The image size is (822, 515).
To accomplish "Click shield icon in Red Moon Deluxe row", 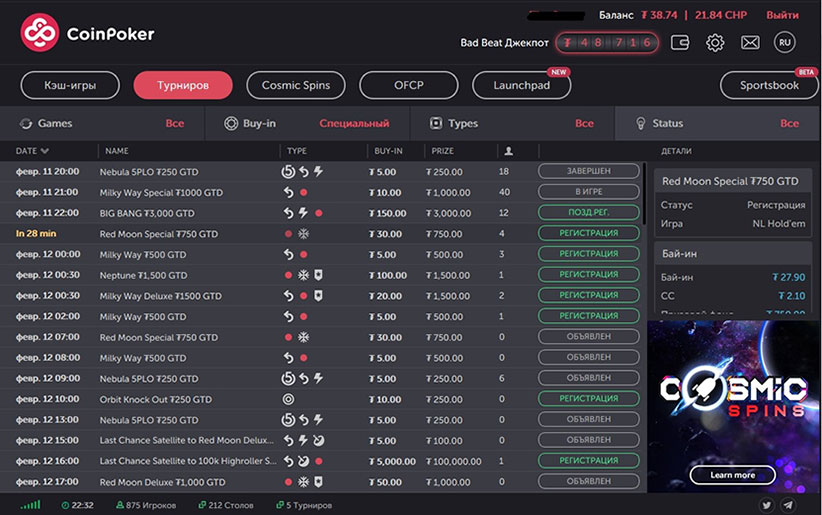I will tap(318, 481).
